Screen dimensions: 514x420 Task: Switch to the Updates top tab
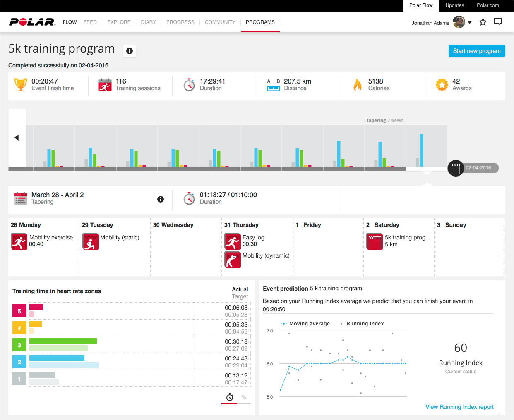454,5
